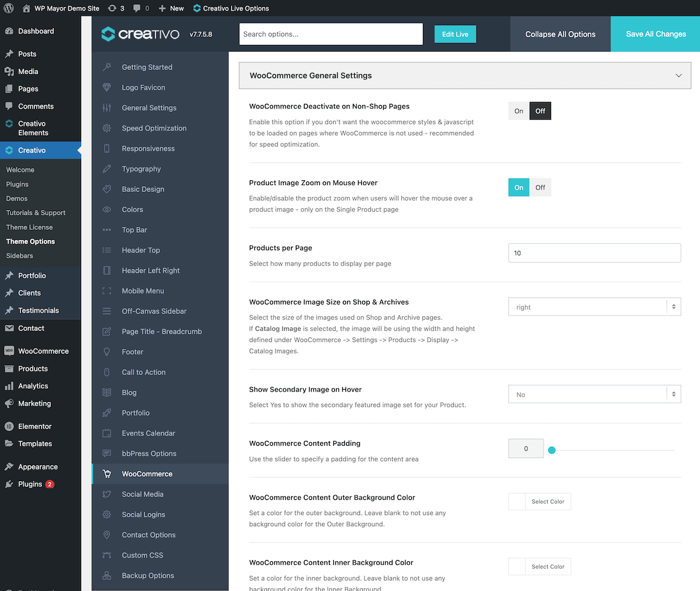Open the New menu in admin bar
The width and height of the screenshot is (700, 591).
pos(171,8)
